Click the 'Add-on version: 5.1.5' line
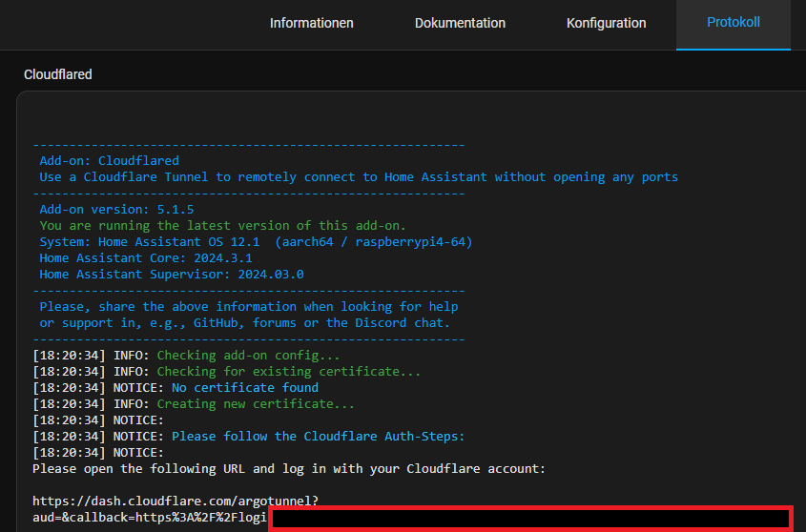This screenshot has width=806, height=532. [x=116, y=210]
